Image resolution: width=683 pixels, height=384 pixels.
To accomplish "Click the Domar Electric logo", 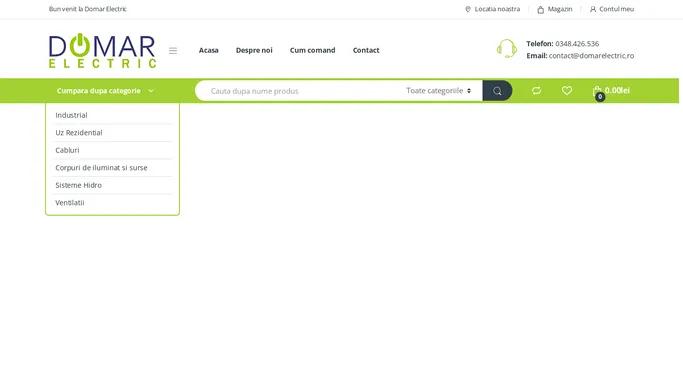I will 102,51.
